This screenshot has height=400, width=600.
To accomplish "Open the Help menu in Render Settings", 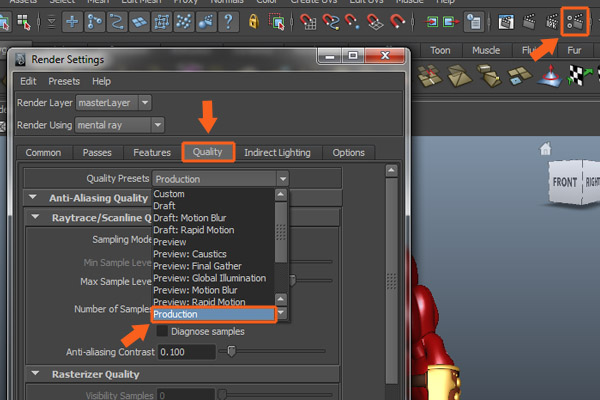I will pos(101,81).
